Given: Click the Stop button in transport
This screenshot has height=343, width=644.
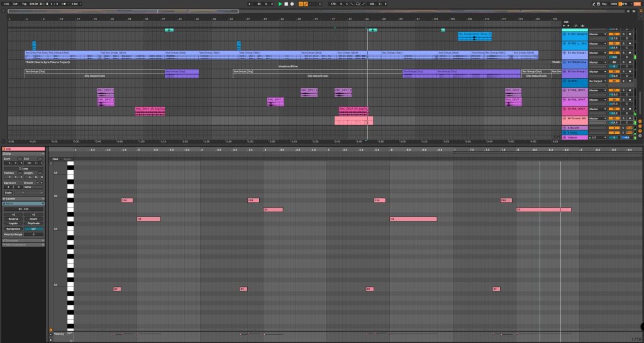Looking at the screenshot, I should (286, 4).
